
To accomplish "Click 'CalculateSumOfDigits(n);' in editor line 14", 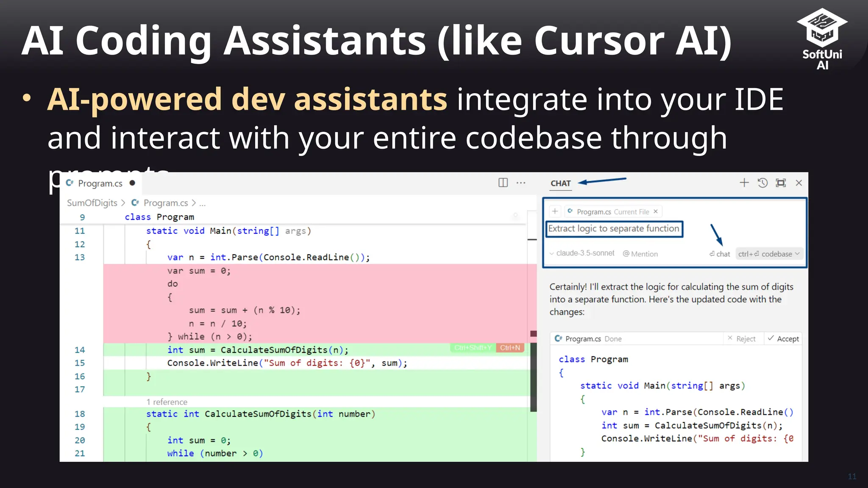I will tap(284, 350).
